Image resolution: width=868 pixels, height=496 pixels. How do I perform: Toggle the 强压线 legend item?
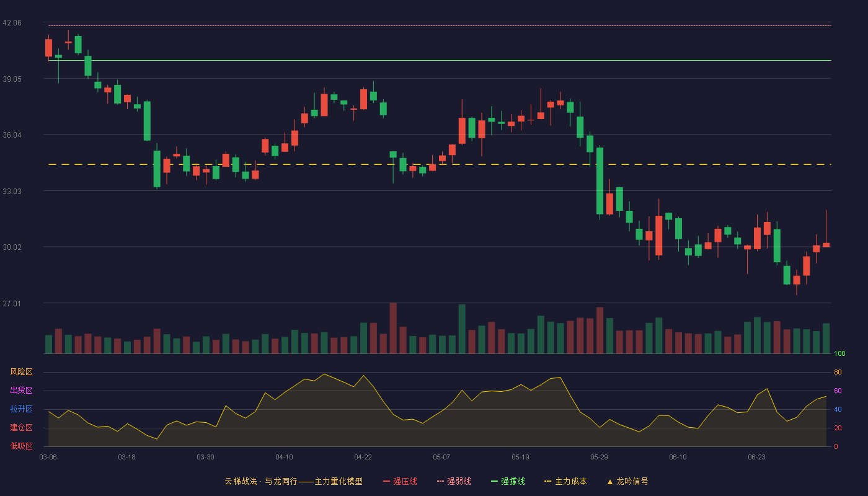tap(400, 481)
